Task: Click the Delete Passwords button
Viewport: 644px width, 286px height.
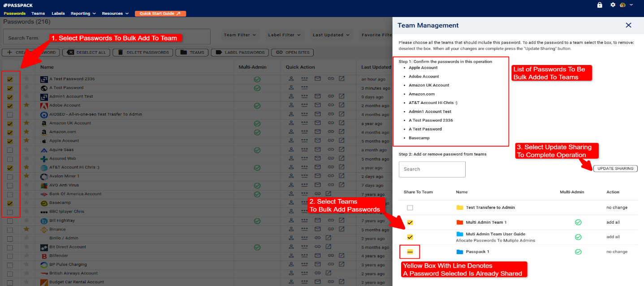Action: [143, 52]
